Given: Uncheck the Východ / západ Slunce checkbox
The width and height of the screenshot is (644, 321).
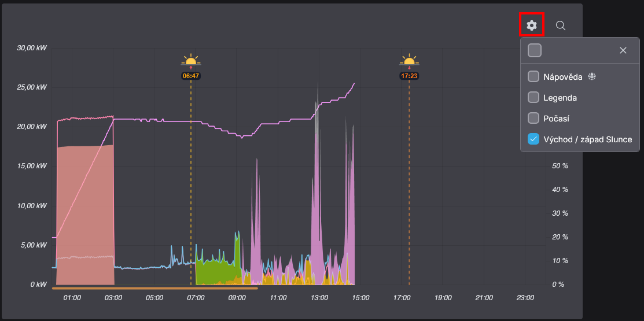Looking at the screenshot, I should pyautogui.click(x=533, y=139).
